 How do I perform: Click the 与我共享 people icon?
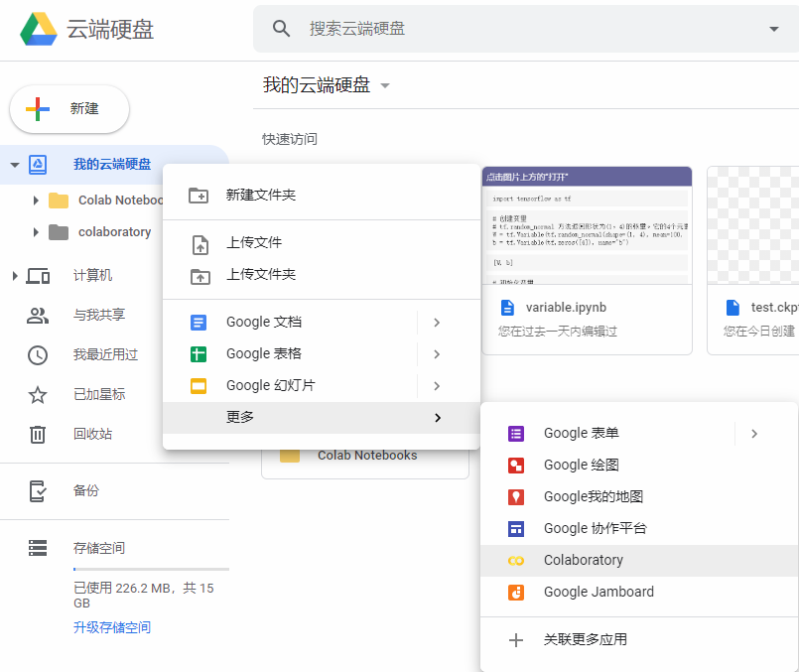coord(38,316)
